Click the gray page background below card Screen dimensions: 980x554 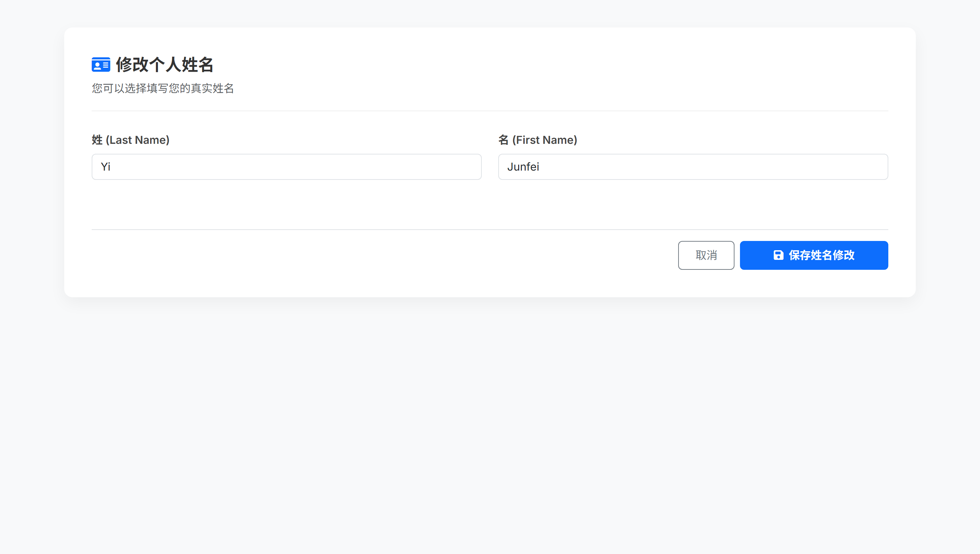(490, 418)
